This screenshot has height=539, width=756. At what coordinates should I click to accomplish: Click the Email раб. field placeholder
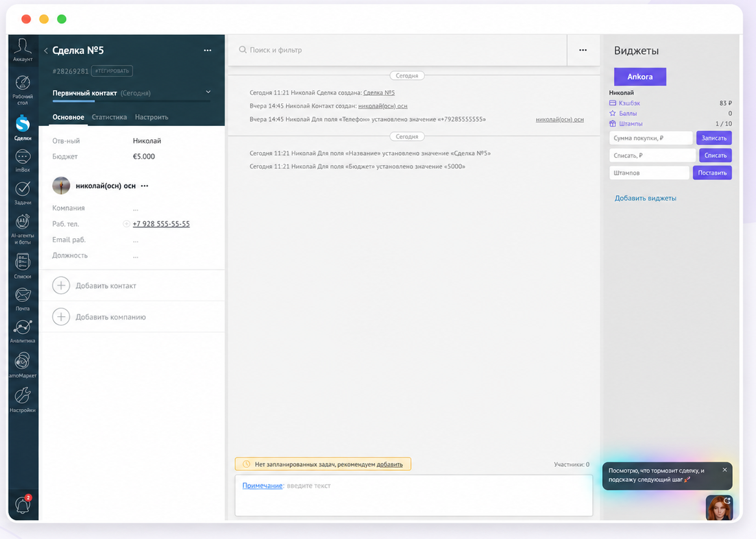[x=136, y=240]
